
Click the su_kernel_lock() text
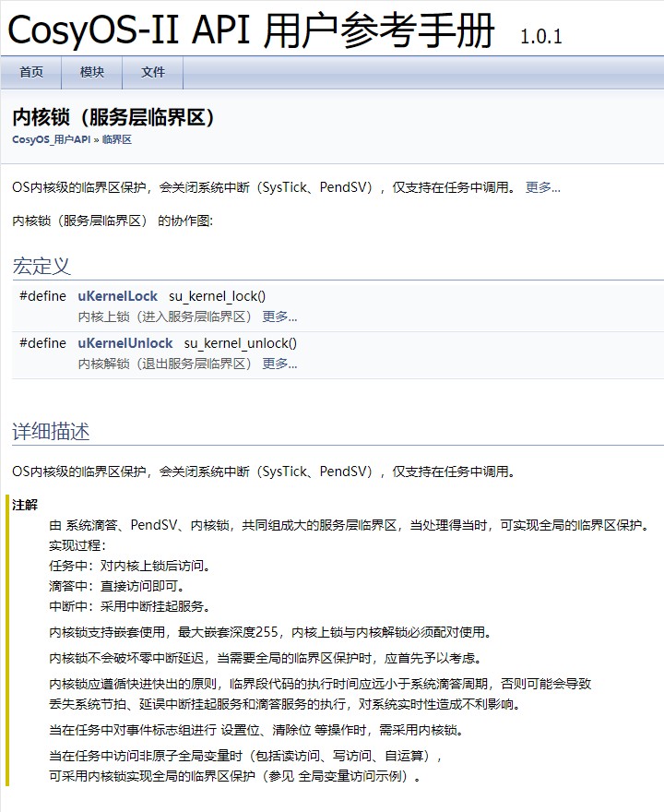(x=217, y=296)
